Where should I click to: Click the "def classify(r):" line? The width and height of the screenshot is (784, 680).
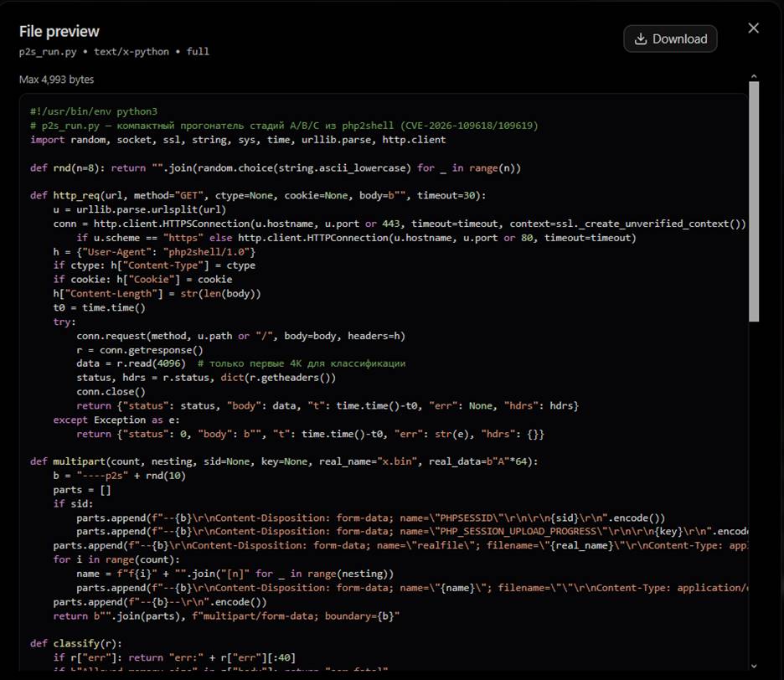click(x=76, y=643)
